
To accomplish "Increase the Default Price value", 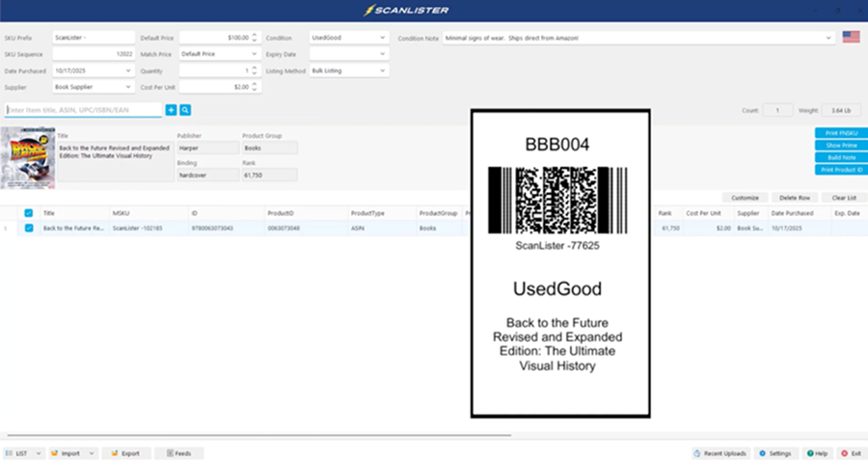I will pyautogui.click(x=255, y=35).
